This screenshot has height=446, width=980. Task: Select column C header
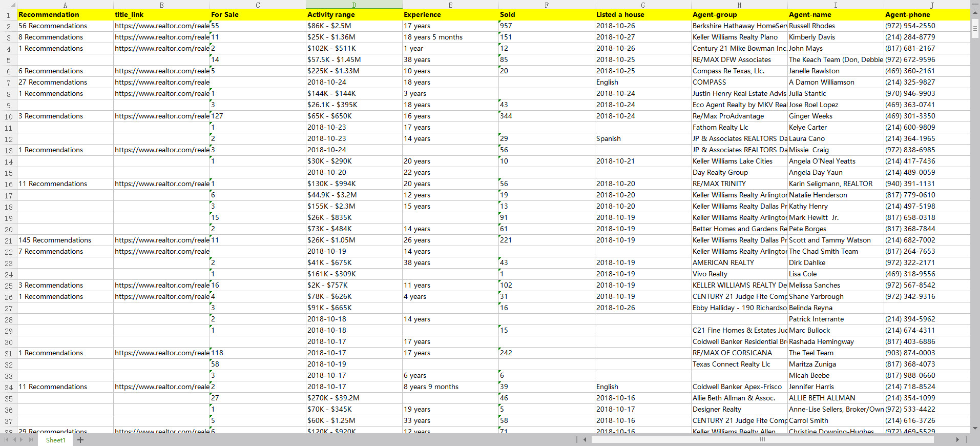(258, 5)
